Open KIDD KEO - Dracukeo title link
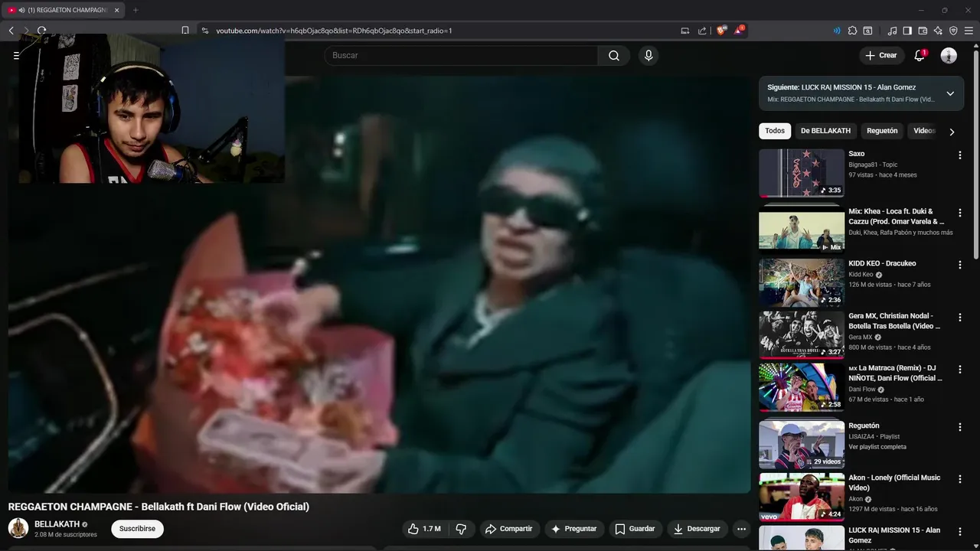The image size is (980, 551). [x=882, y=263]
